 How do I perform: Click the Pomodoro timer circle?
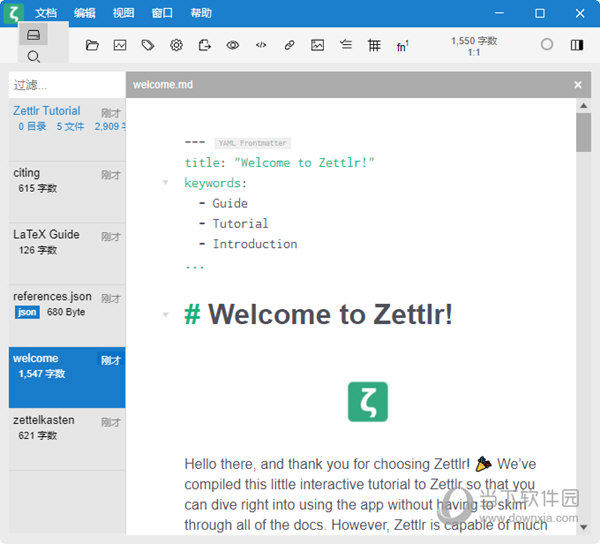[x=547, y=44]
